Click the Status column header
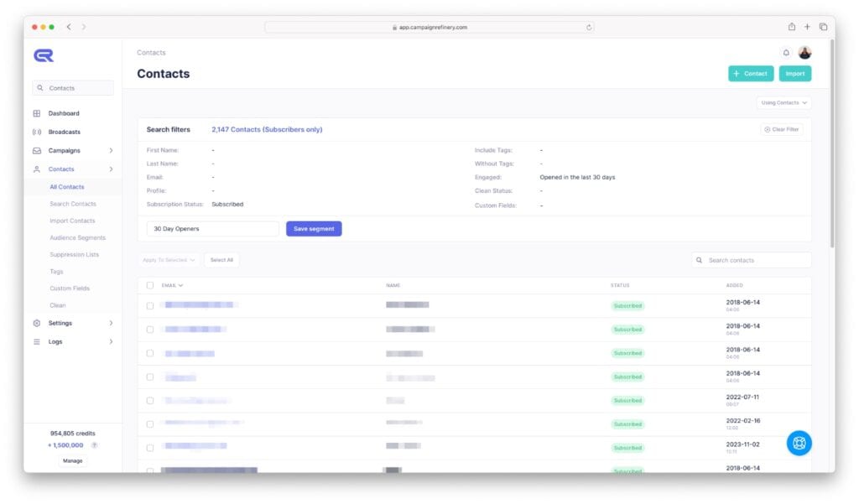This screenshot has height=504, width=859. tap(620, 285)
